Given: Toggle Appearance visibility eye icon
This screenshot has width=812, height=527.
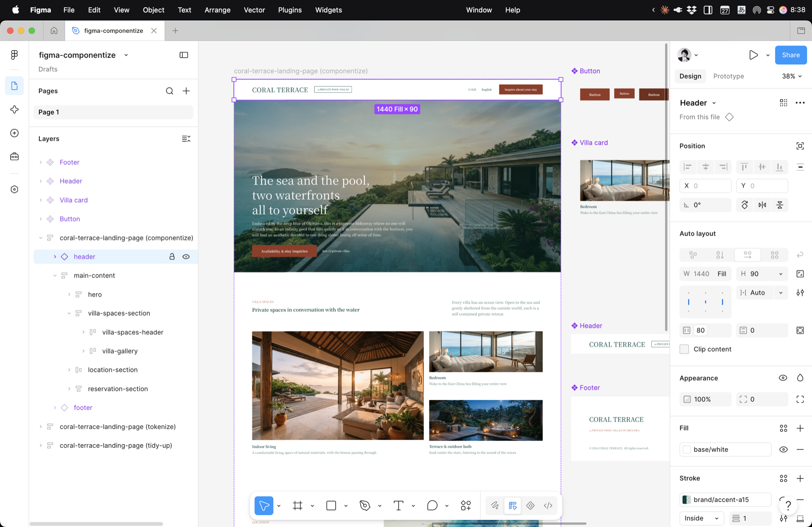Looking at the screenshot, I should coord(783,378).
